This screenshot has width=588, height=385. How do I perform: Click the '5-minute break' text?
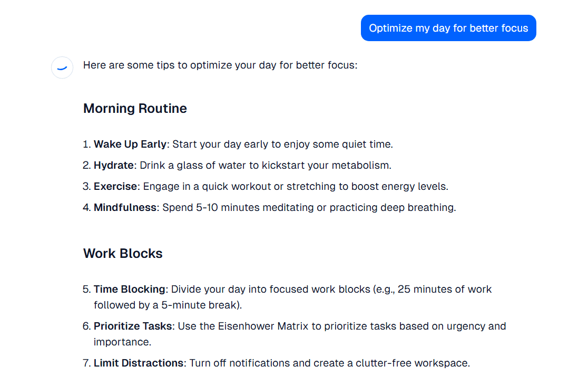(x=199, y=305)
